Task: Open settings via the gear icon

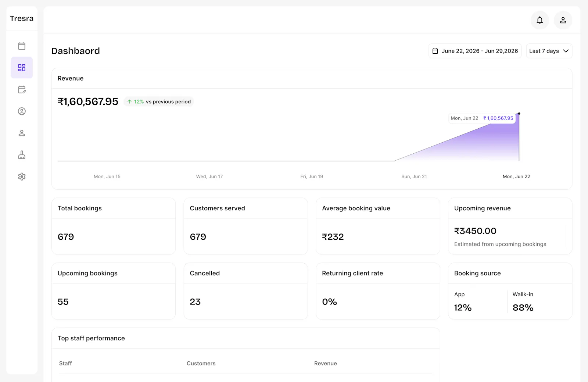Action: pos(22,176)
